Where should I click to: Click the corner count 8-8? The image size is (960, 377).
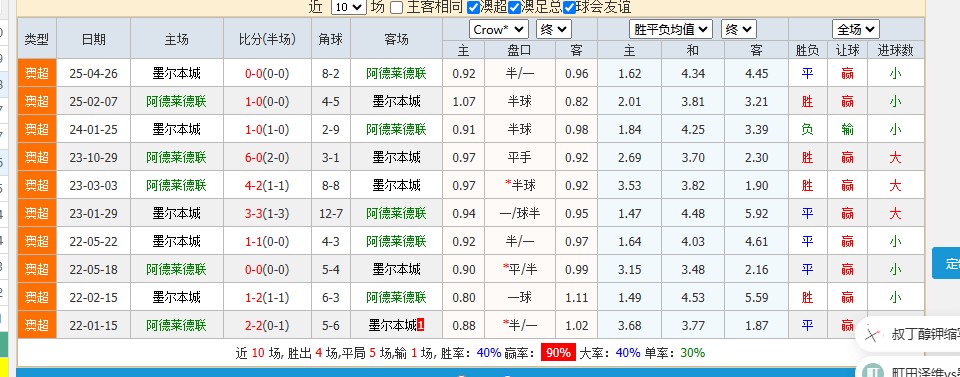(331, 185)
